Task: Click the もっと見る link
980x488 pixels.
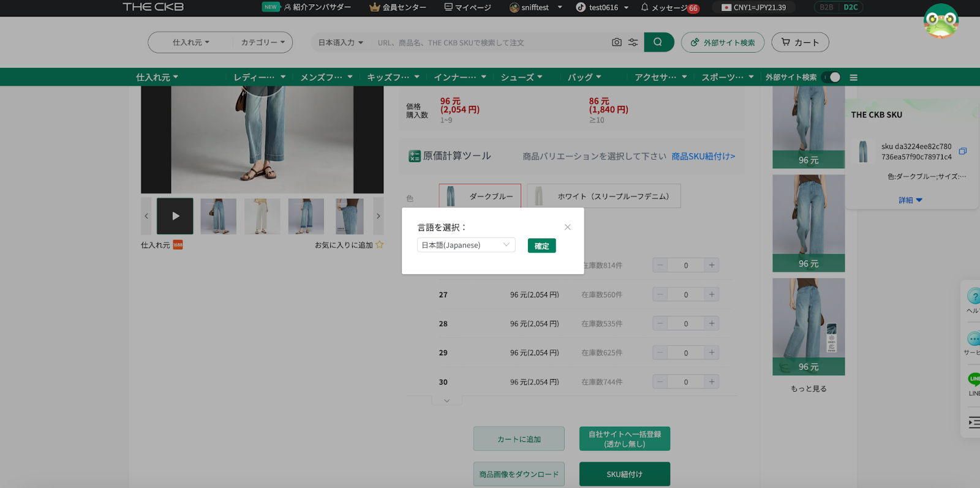Action: (x=809, y=388)
